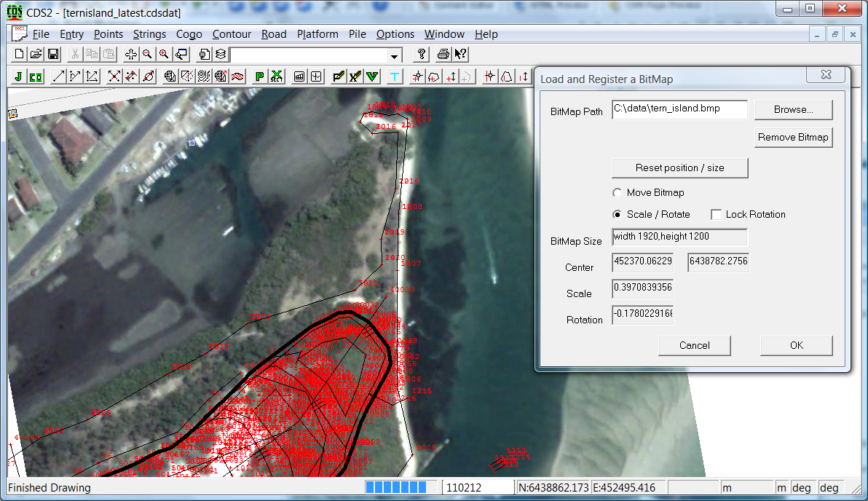Expand the toolbar layer dropdown list
This screenshot has width=868, height=501.
pyautogui.click(x=395, y=56)
